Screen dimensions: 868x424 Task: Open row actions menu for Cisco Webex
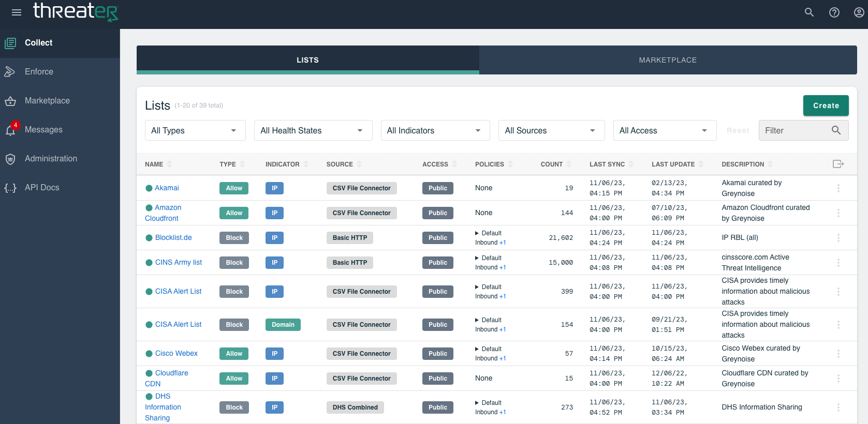[838, 354]
